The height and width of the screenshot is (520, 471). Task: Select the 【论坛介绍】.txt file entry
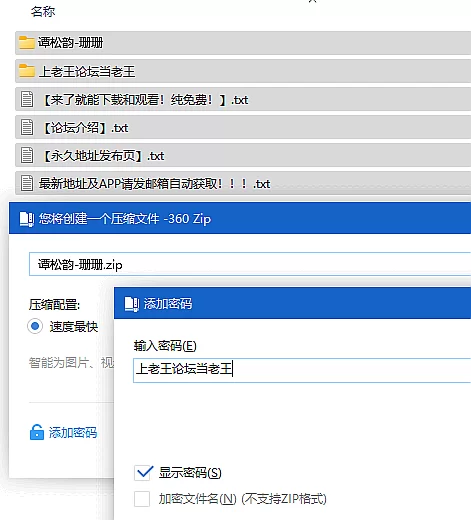tap(243, 127)
